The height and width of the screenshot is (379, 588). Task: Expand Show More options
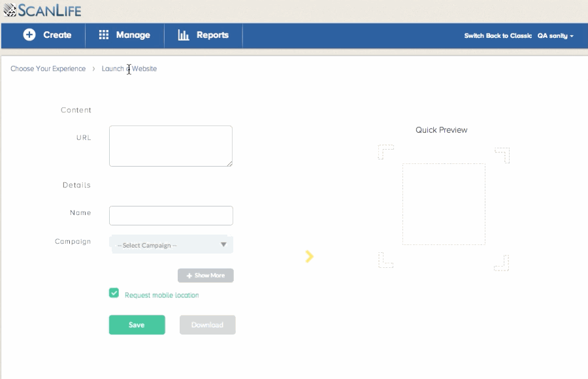[205, 275]
